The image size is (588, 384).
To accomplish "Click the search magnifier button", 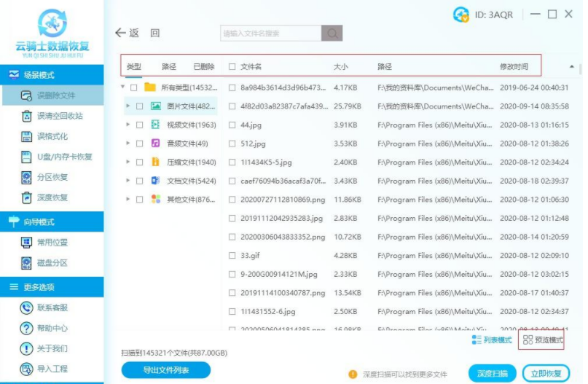I will (x=332, y=34).
